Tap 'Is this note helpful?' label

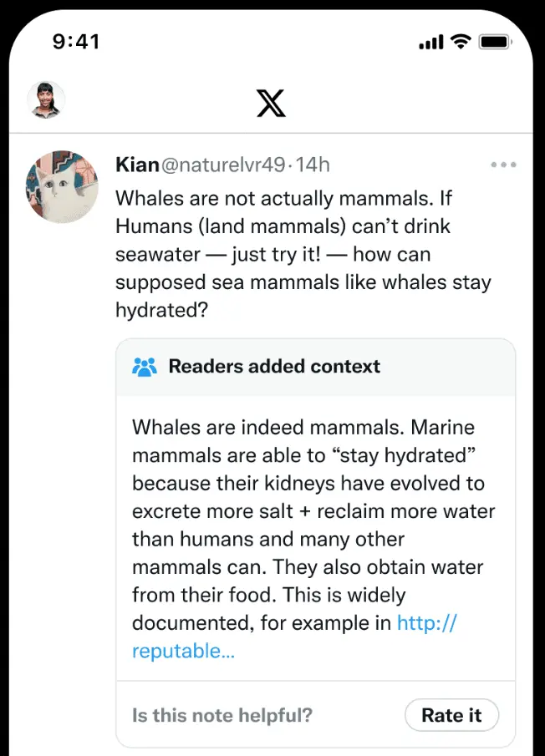222,716
